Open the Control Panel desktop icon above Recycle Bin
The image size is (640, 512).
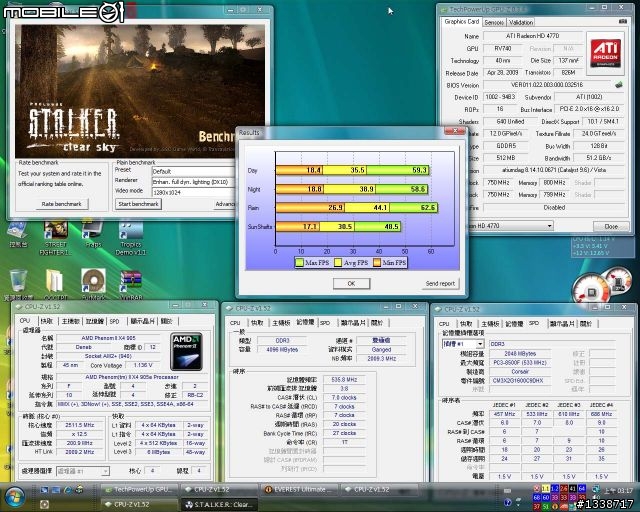click(x=18, y=234)
